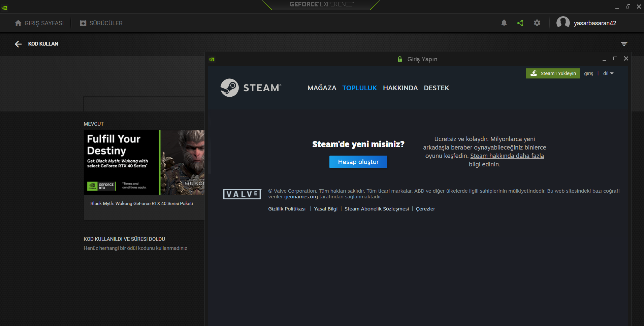This screenshot has height=326, width=644.
Task: Open DESTEK in Steam menu
Action: point(436,88)
